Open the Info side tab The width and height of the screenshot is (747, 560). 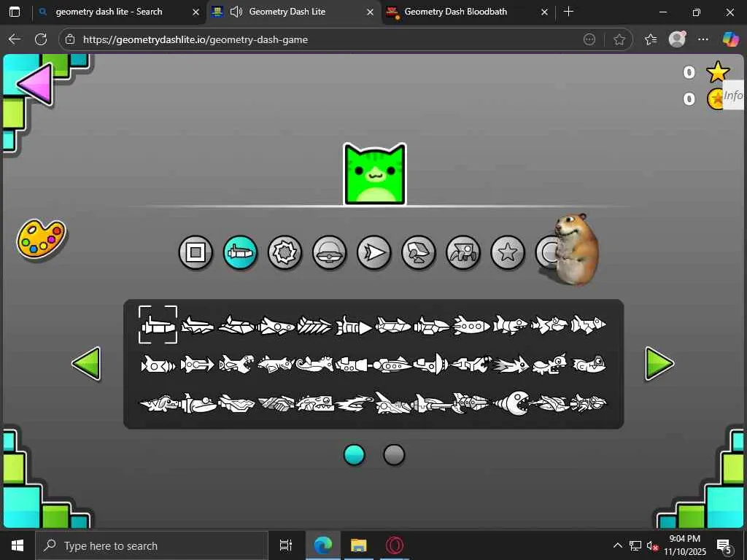734,96
